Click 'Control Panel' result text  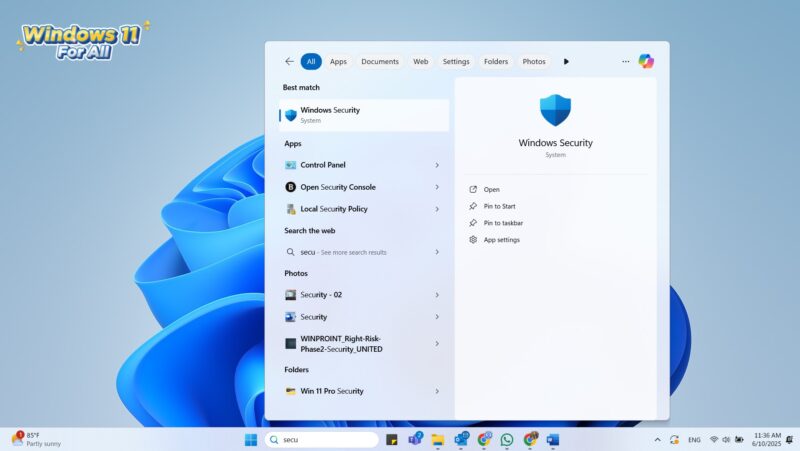click(322, 165)
